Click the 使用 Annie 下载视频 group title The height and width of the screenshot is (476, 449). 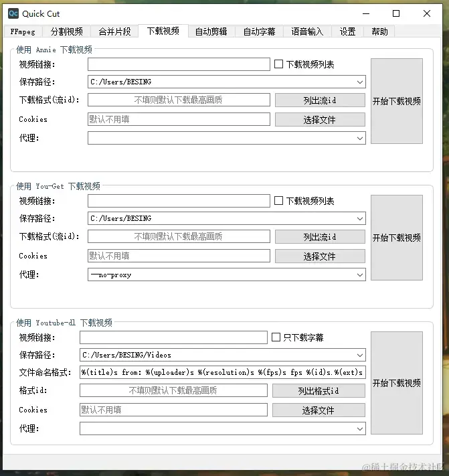tap(54, 50)
